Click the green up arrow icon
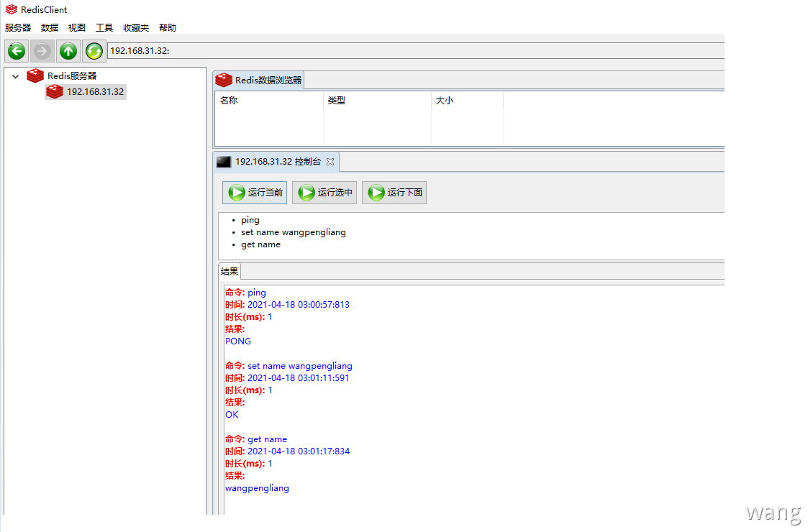 [x=68, y=51]
